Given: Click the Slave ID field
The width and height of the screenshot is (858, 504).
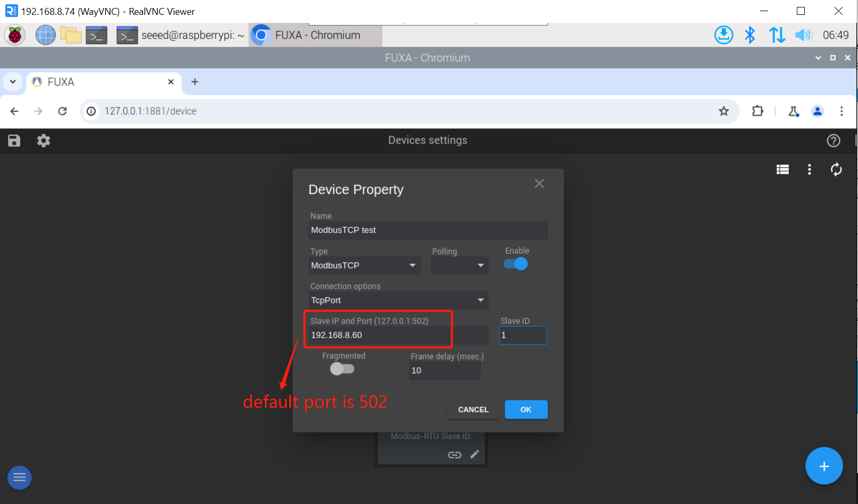Looking at the screenshot, I should click(523, 335).
